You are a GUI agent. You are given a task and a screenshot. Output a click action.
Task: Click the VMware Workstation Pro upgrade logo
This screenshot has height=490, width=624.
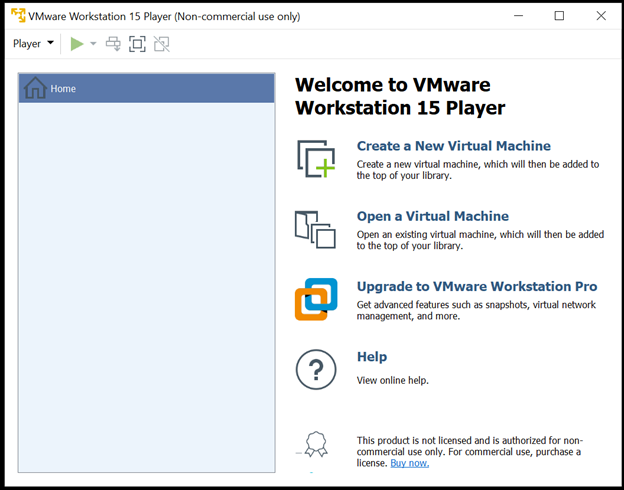pyautogui.click(x=316, y=299)
